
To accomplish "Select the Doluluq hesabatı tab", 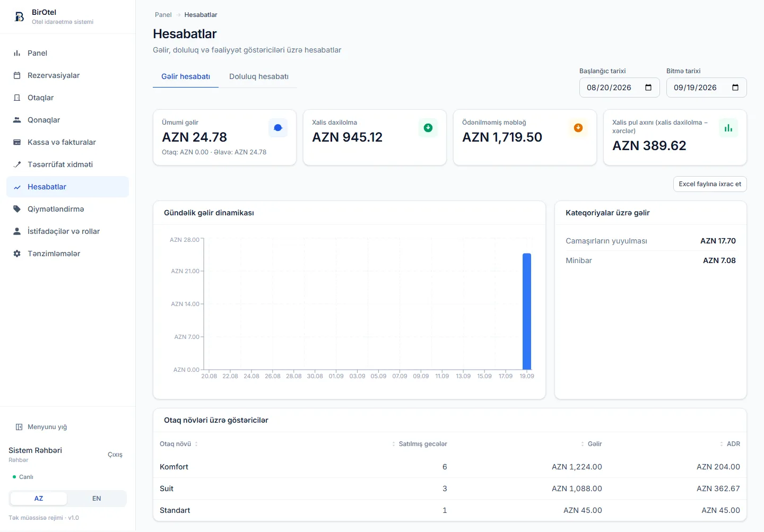I will pos(259,76).
